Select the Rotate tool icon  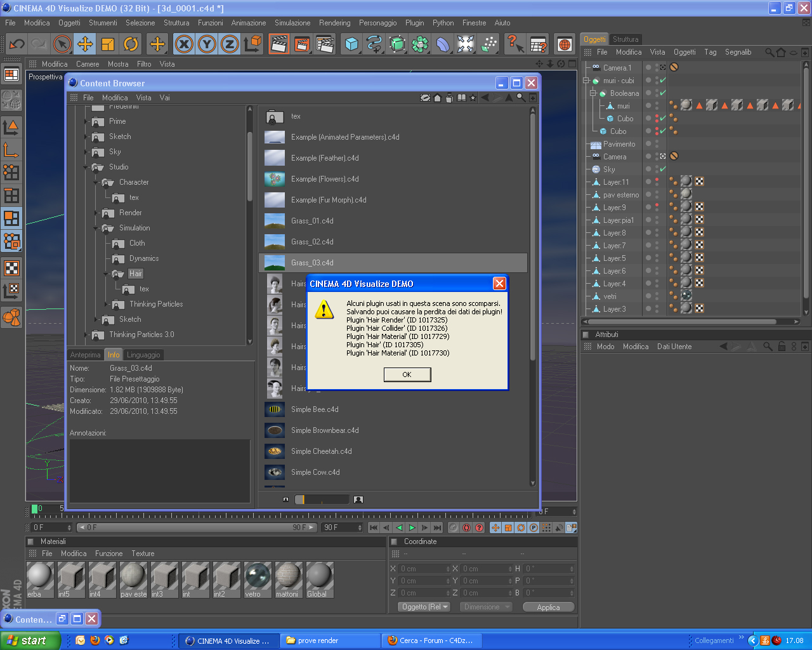click(131, 44)
